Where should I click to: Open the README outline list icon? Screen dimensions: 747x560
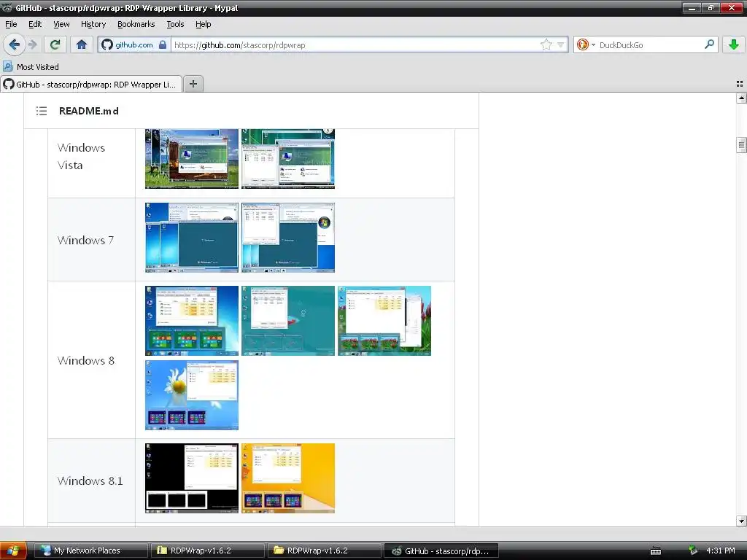click(x=42, y=111)
